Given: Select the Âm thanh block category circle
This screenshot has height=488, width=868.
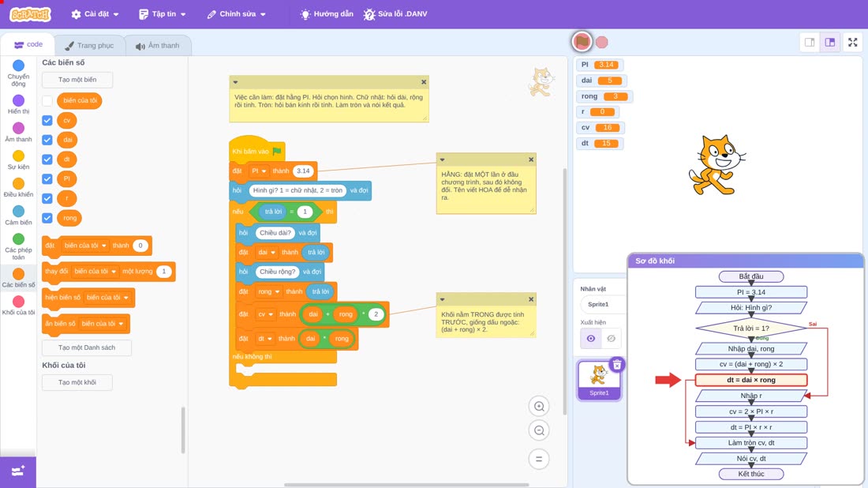Looking at the screenshot, I should [18, 128].
